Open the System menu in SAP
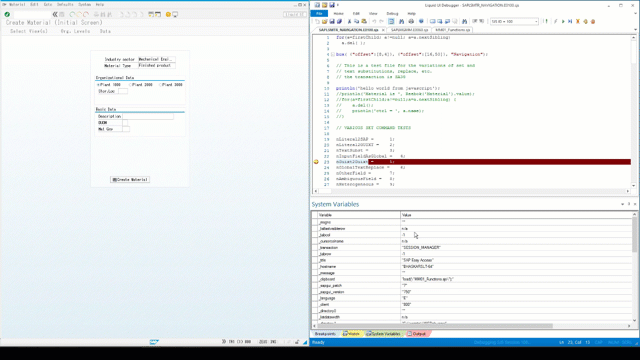640x360 pixels. (x=84, y=4)
